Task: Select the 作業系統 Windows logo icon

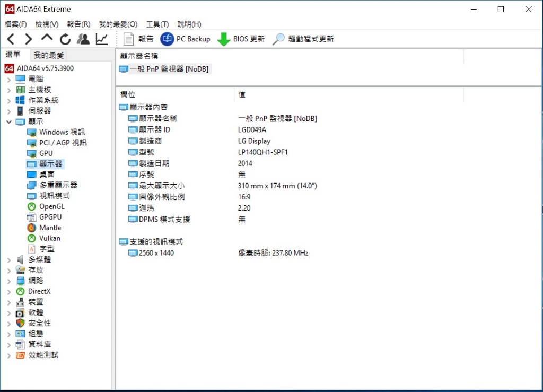Action: [x=21, y=100]
